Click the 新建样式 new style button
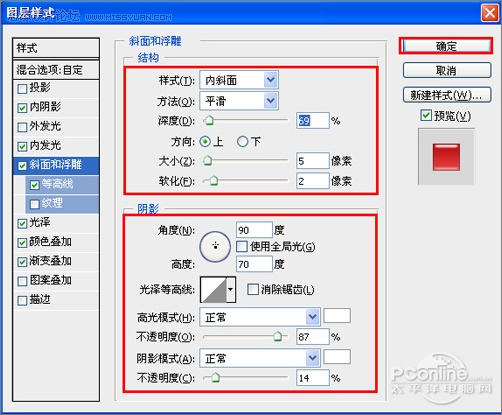Viewport: 502px width, 415px height. click(x=447, y=95)
